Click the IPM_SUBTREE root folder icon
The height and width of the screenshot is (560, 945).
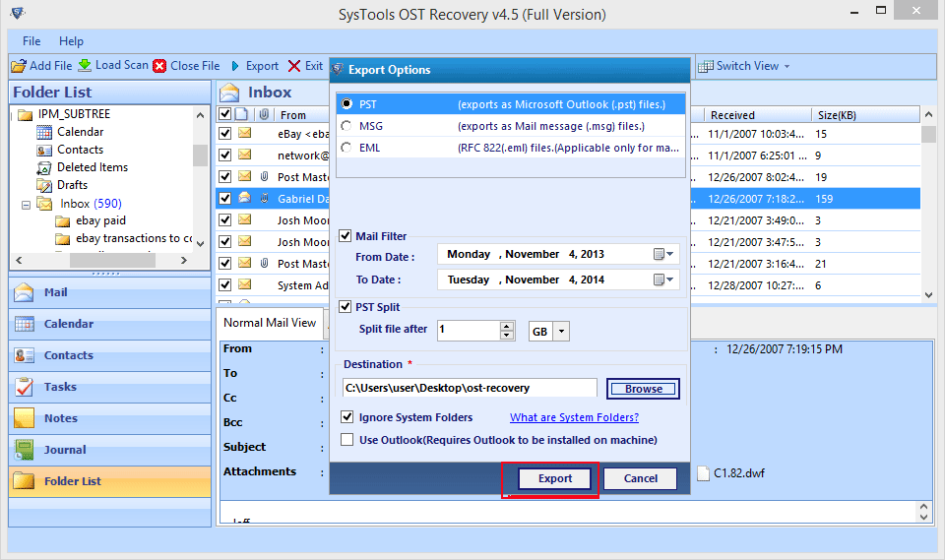point(26,114)
